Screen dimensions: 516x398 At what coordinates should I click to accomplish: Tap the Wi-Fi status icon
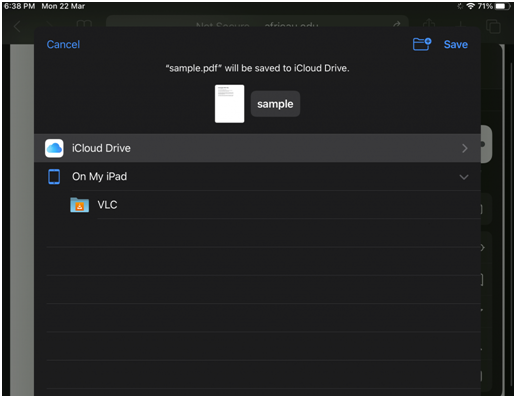[x=470, y=6]
